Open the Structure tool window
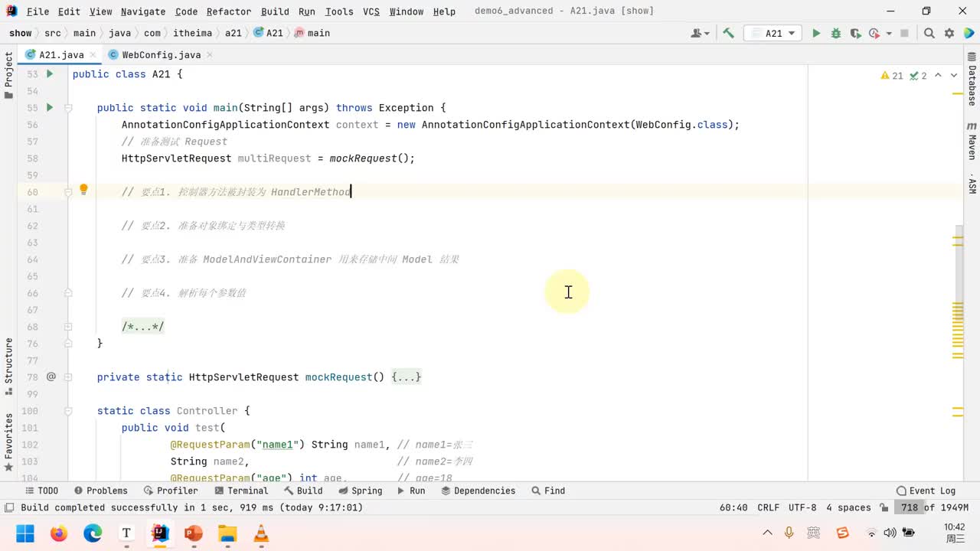 pos(8,367)
